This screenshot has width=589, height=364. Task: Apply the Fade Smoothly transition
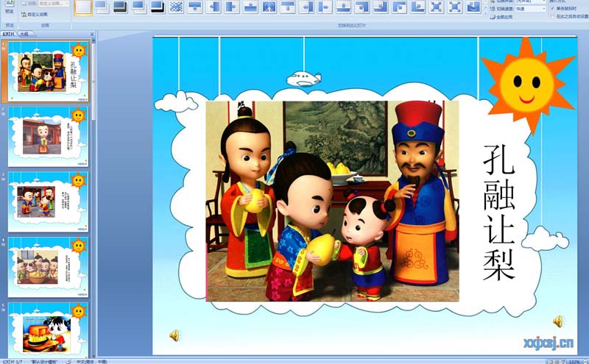(x=102, y=7)
